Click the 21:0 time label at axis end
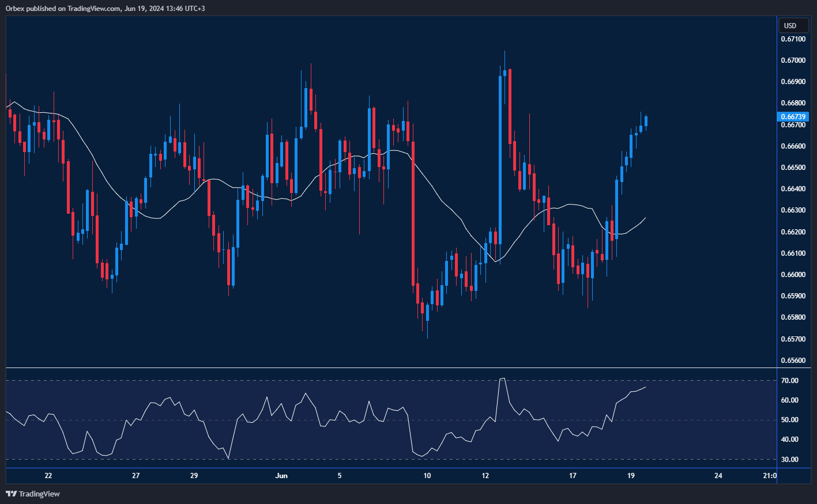Viewport: 817px width, 504px height. 769,476
